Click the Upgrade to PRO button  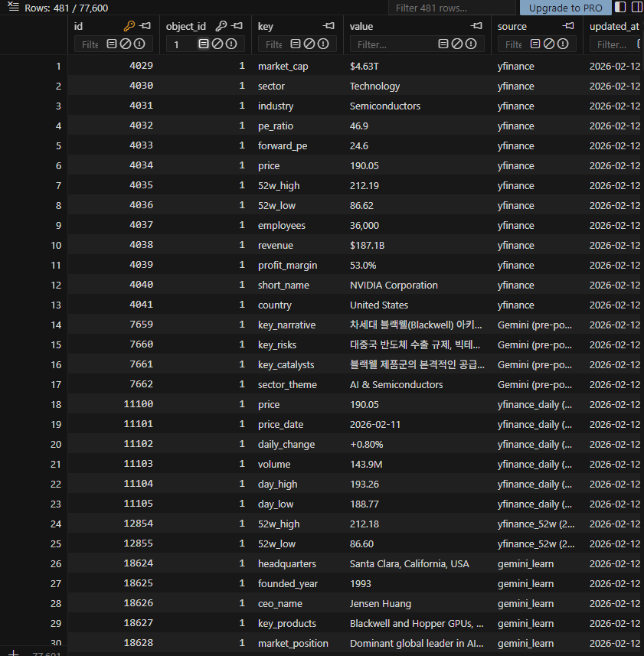565,8
